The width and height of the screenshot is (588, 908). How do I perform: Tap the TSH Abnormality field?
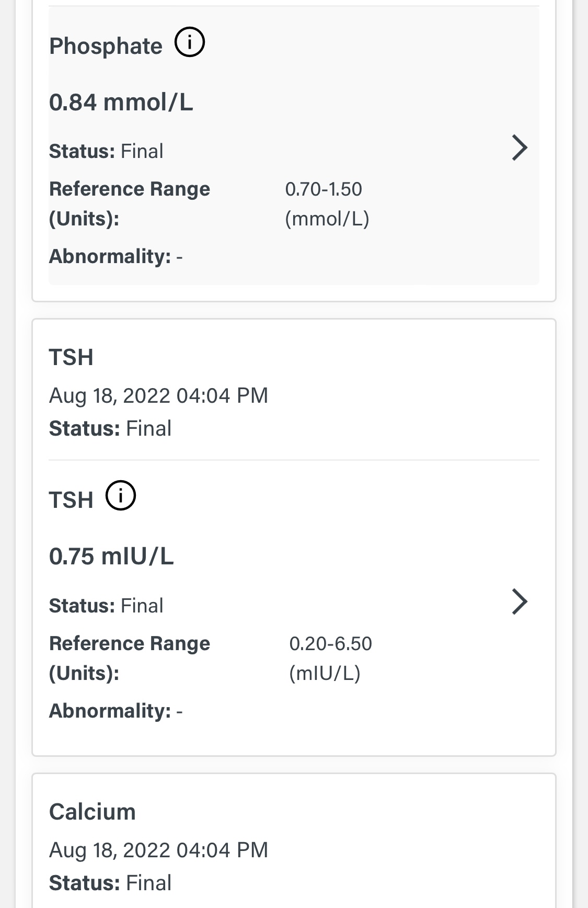click(116, 711)
